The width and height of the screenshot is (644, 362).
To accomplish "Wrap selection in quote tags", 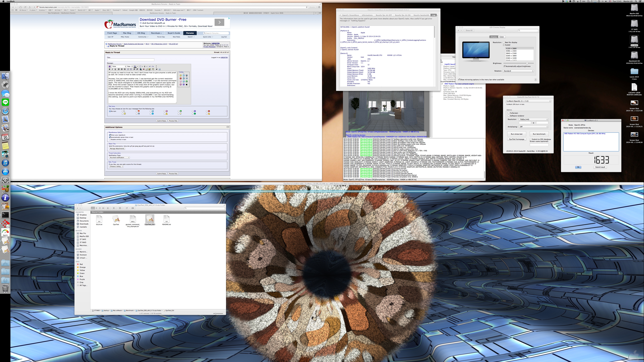I will tap(153, 69).
